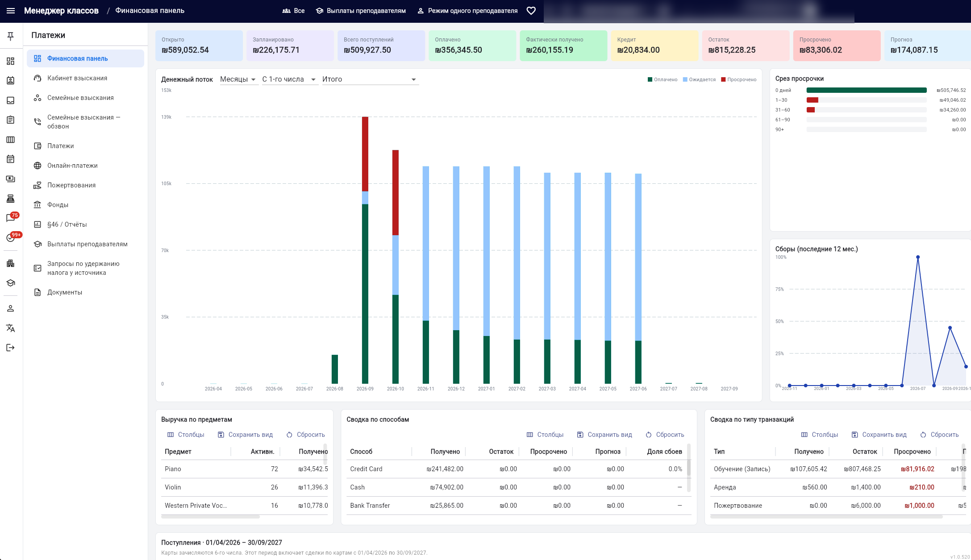Click the logout icon in sidebar

click(x=11, y=348)
